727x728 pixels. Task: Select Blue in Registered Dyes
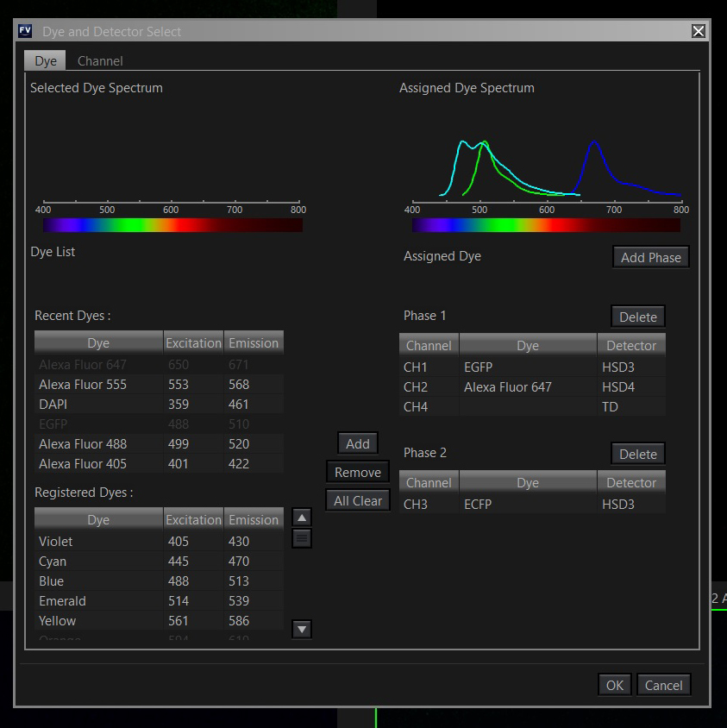159,581
